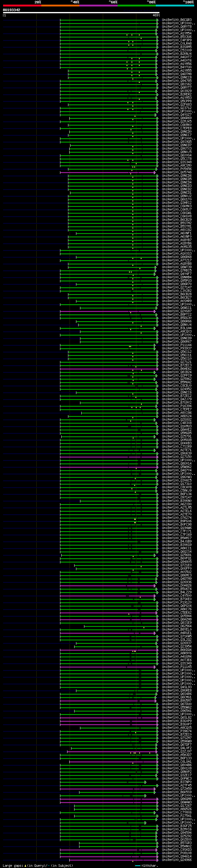This screenshot has height=868, width=197.
Task: Click the query end position 469
Action: click(x=155, y=15)
